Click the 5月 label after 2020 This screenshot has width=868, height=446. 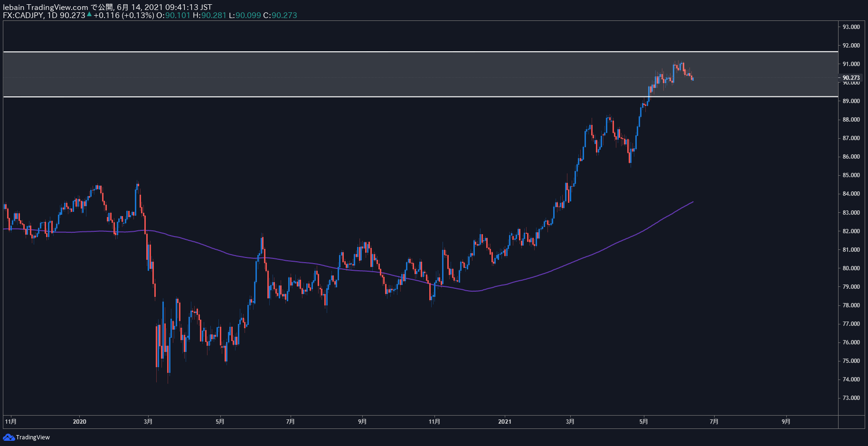point(220,422)
